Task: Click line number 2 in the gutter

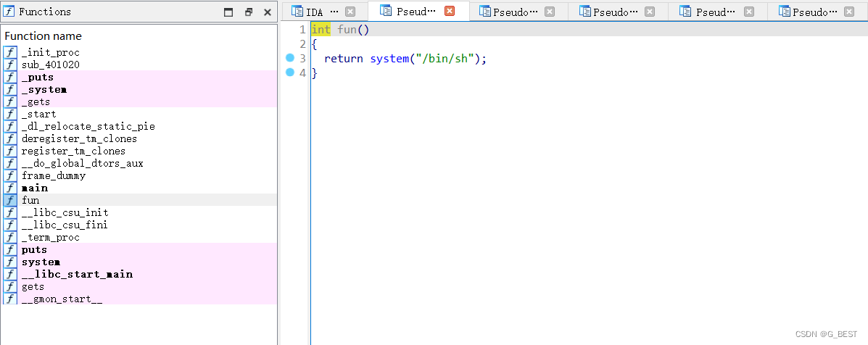Action: click(302, 44)
